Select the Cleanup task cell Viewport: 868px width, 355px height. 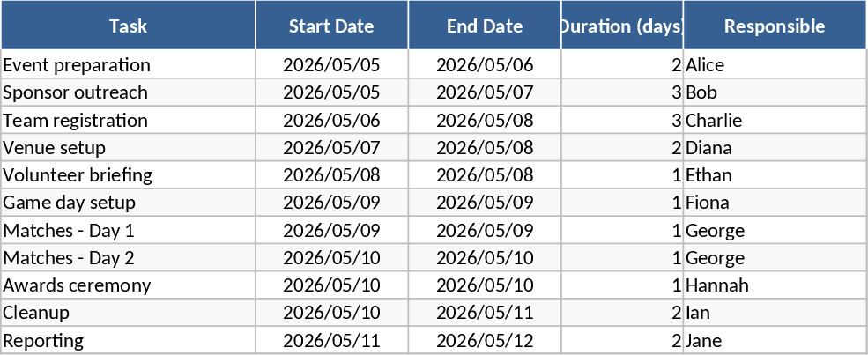[37, 313]
